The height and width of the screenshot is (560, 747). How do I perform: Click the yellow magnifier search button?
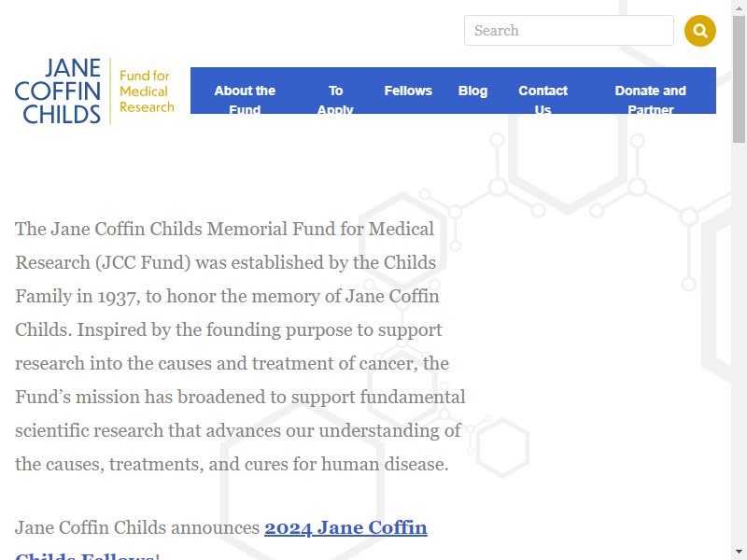[x=699, y=31]
